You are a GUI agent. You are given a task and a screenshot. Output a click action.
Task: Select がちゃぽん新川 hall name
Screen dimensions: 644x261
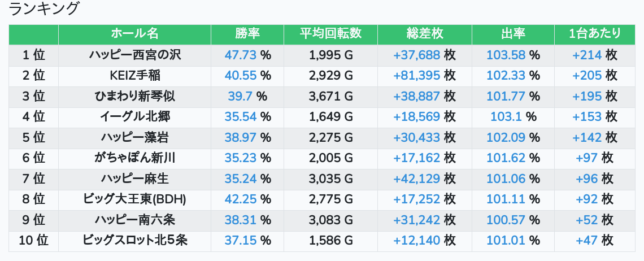[134, 158]
